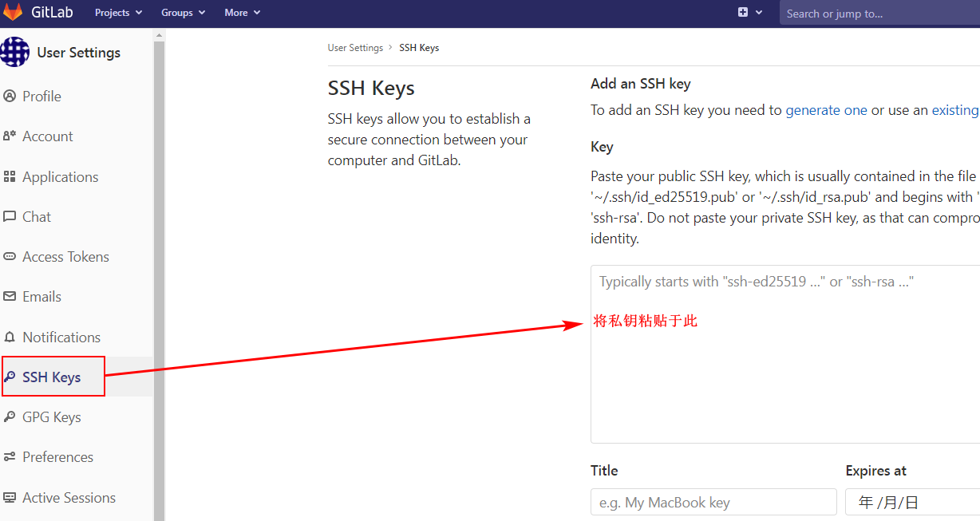Open the Active Sessions monitor icon
The width and height of the screenshot is (980, 521).
(x=10, y=498)
